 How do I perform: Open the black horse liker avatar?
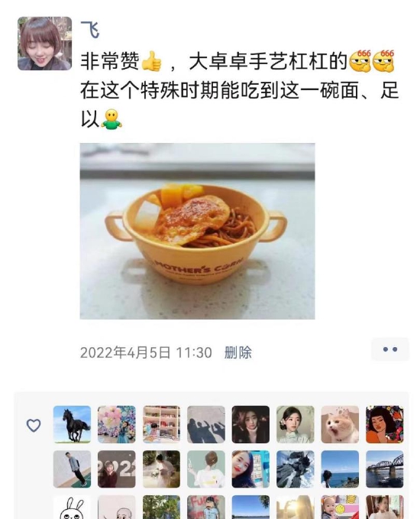(72, 424)
